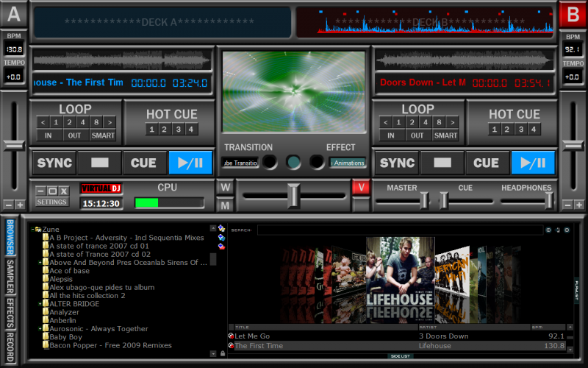Image resolution: width=588 pixels, height=368 pixels.
Task: Stop playback on Deck A
Action: (x=100, y=163)
